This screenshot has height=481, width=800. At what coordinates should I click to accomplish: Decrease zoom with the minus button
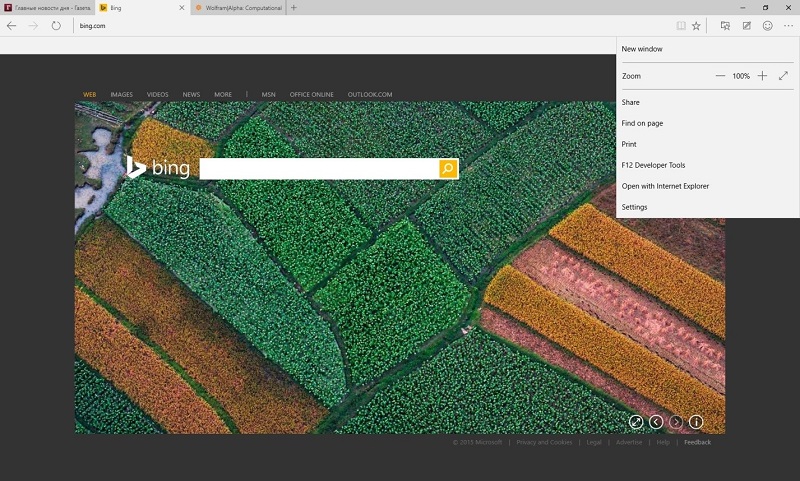(x=720, y=76)
